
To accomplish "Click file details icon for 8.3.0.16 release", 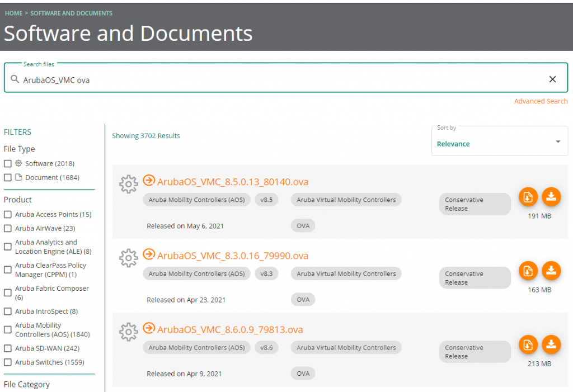I will [x=528, y=271].
